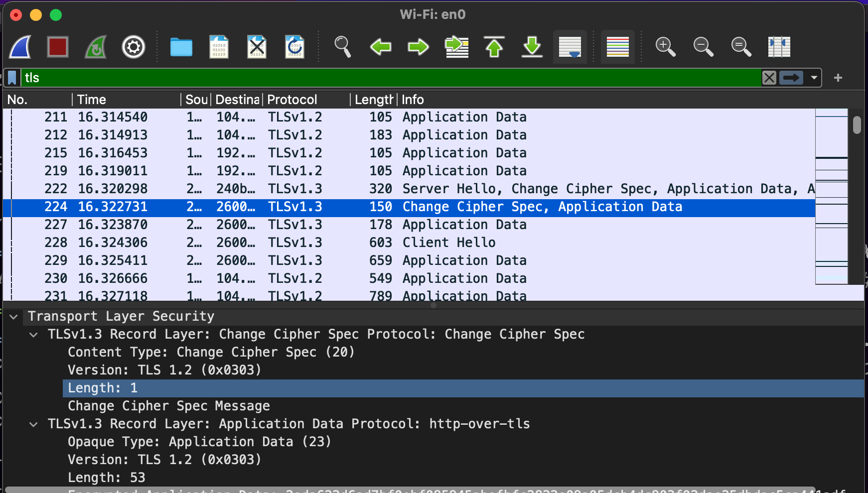Zoom in main window text
Image resolution: width=868 pixels, height=493 pixels.
(x=665, y=47)
